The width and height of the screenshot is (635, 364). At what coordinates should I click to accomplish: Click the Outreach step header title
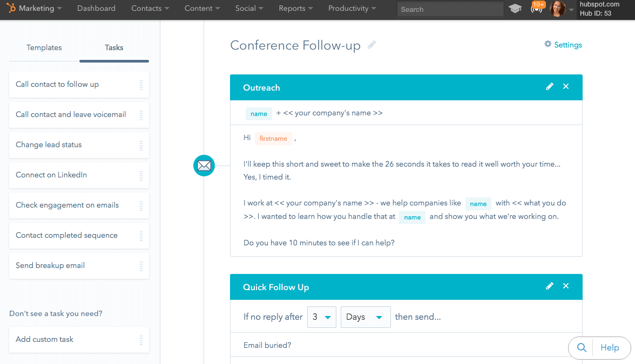click(x=261, y=88)
